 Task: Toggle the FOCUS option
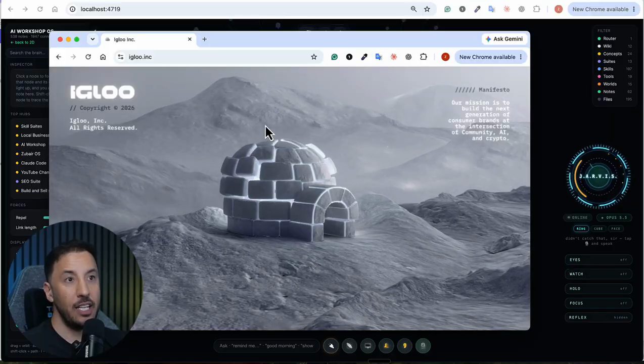point(599,303)
